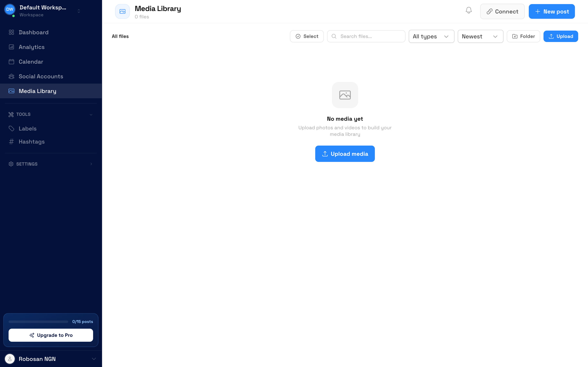The height and width of the screenshot is (367, 588).
Task: Open the All types filter dropdown
Action: [431, 36]
